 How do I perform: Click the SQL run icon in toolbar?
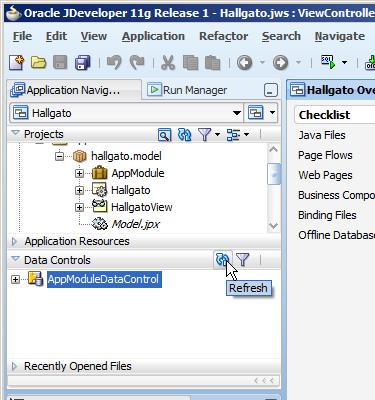click(x=328, y=62)
